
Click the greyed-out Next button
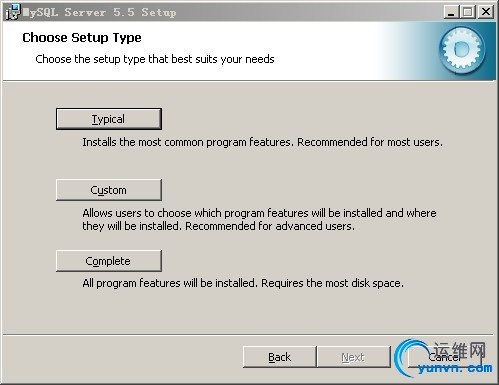pos(353,357)
